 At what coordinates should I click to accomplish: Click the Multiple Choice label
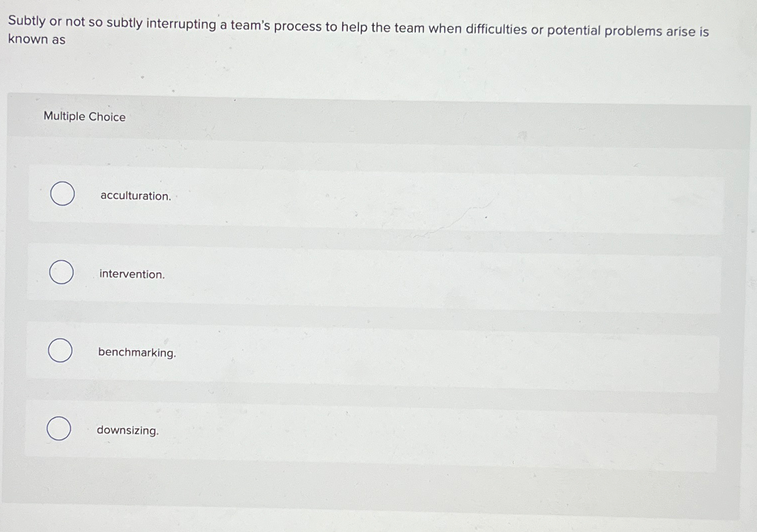click(x=84, y=117)
